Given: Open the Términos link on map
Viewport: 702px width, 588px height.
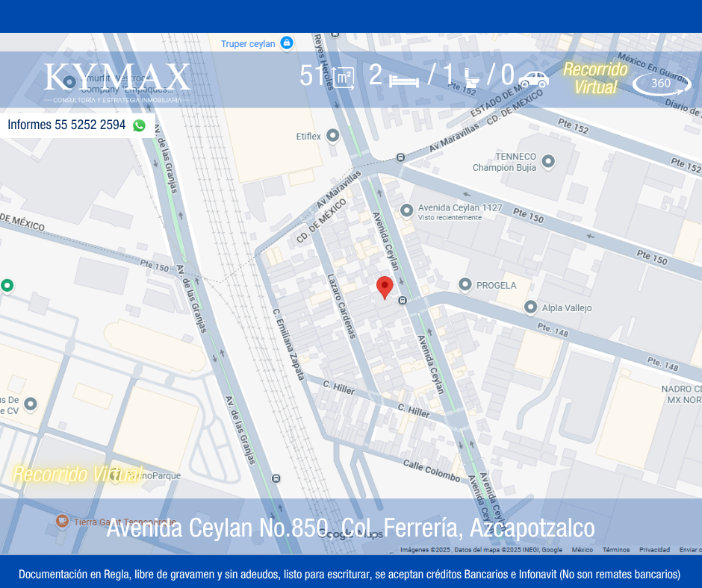Looking at the screenshot, I should pos(616,550).
